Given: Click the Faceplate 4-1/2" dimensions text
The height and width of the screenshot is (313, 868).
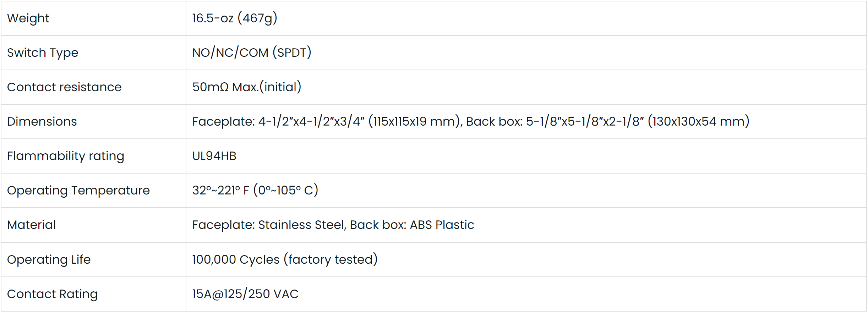Looking at the screenshot, I should pyautogui.click(x=327, y=121).
